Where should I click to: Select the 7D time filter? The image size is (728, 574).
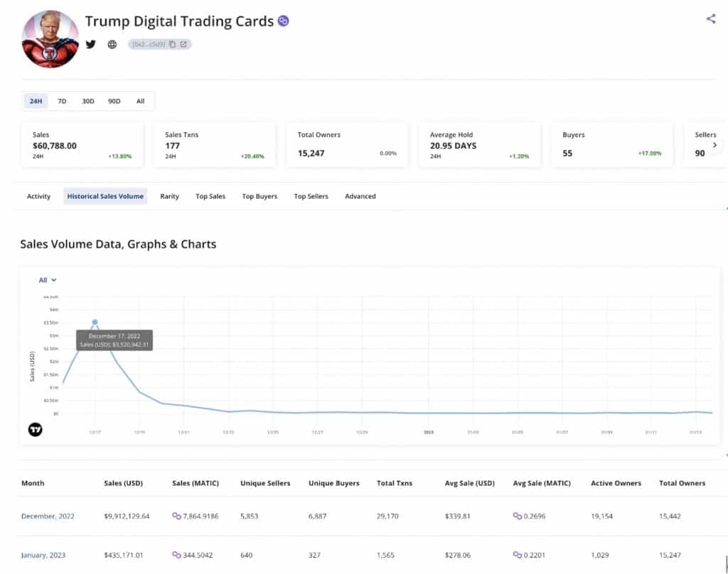click(x=62, y=101)
